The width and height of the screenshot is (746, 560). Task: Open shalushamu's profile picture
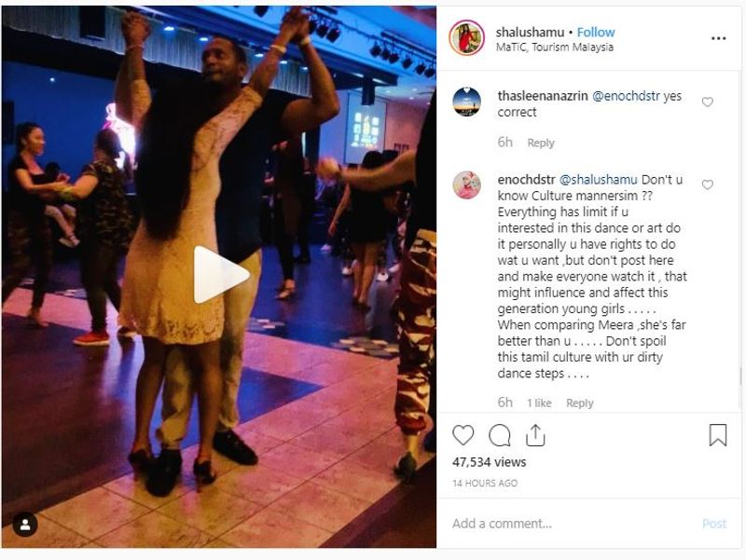(466, 38)
